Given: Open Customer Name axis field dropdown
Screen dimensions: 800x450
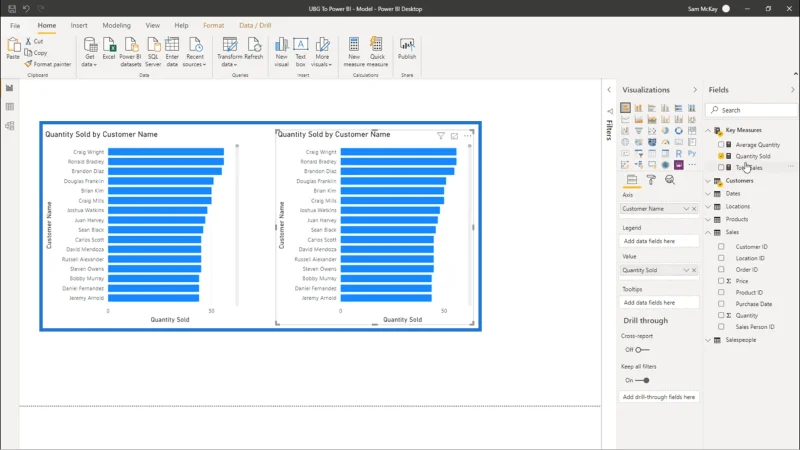Looking at the screenshot, I should 686,209.
